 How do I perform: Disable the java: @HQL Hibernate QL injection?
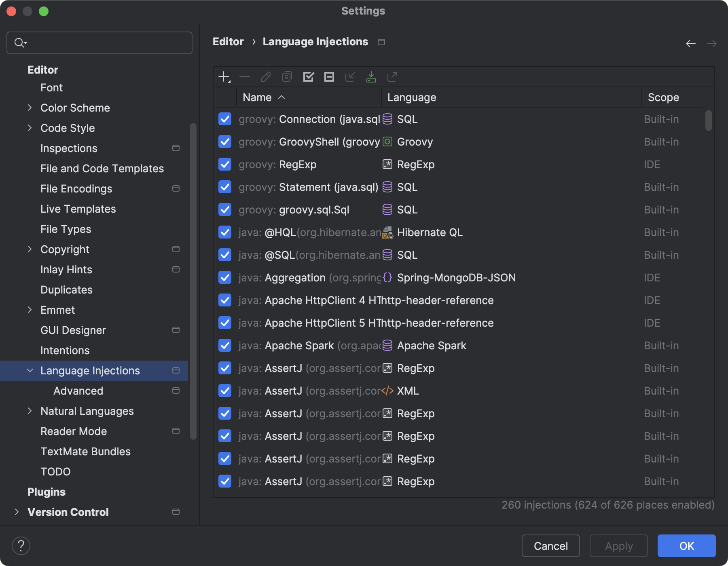click(x=225, y=232)
